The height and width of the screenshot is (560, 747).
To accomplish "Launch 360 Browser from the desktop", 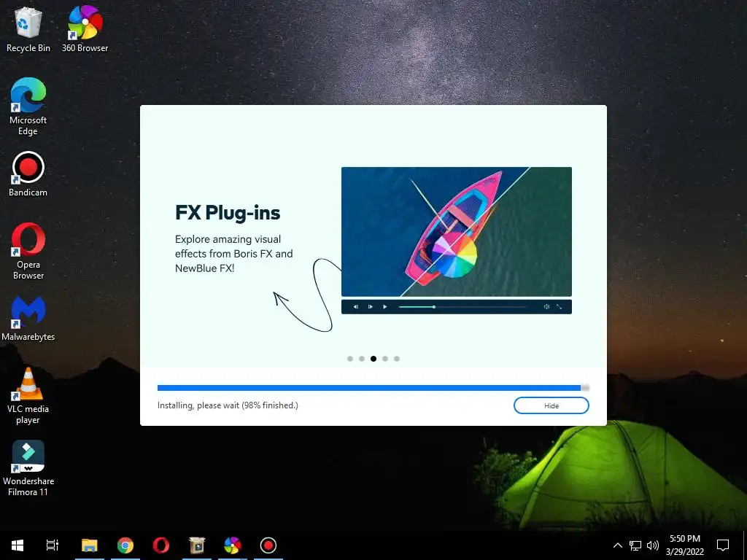I will pos(85,28).
